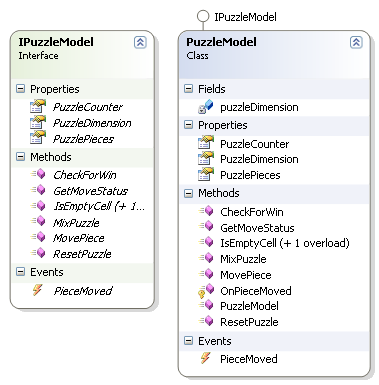This screenshot has width=379, height=385.
Task: Select IsEmptyCell (+ 1 overload) method
Action: (x=285, y=243)
